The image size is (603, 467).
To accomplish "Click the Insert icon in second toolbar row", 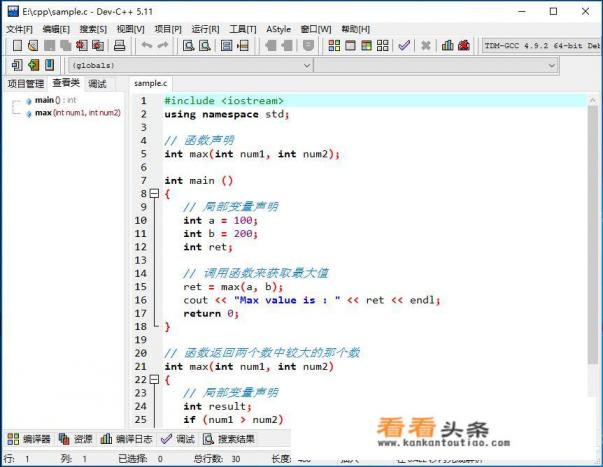I will (17, 65).
